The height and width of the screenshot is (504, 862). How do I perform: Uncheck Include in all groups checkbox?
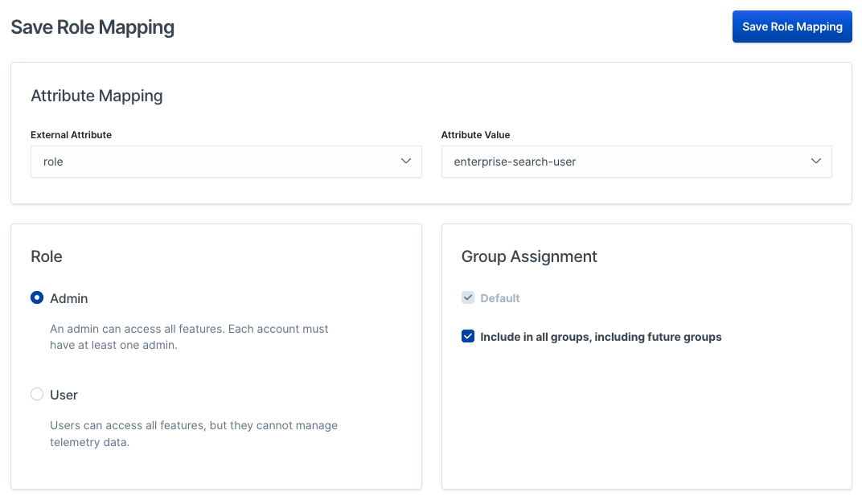(468, 337)
